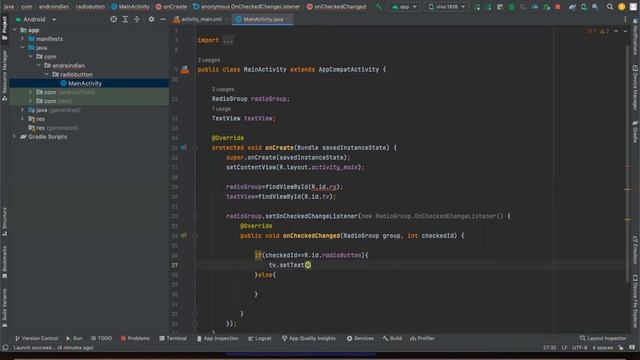Click the Make Project hammer icon
Viewport: 640px width, 360px height.
[x=379, y=7]
